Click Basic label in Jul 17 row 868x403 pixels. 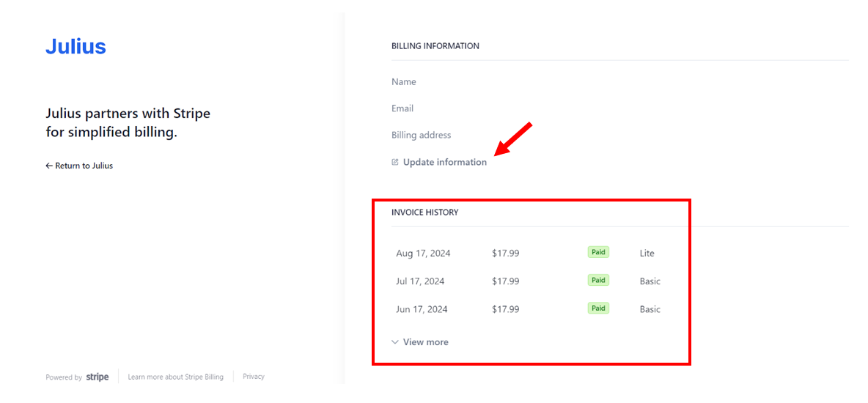[650, 281]
